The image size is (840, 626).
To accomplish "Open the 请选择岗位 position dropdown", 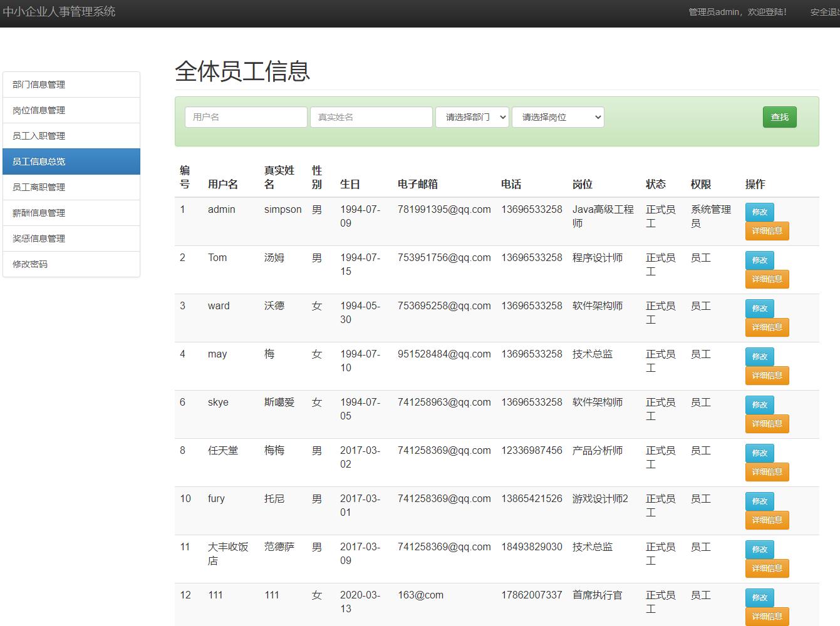I will tap(557, 117).
